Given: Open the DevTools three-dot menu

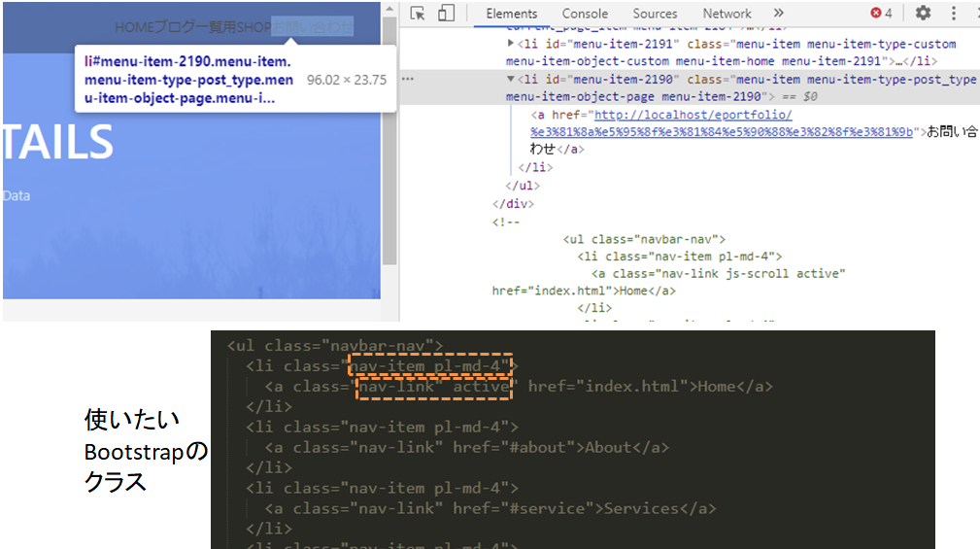Looking at the screenshot, I should click(x=954, y=14).
